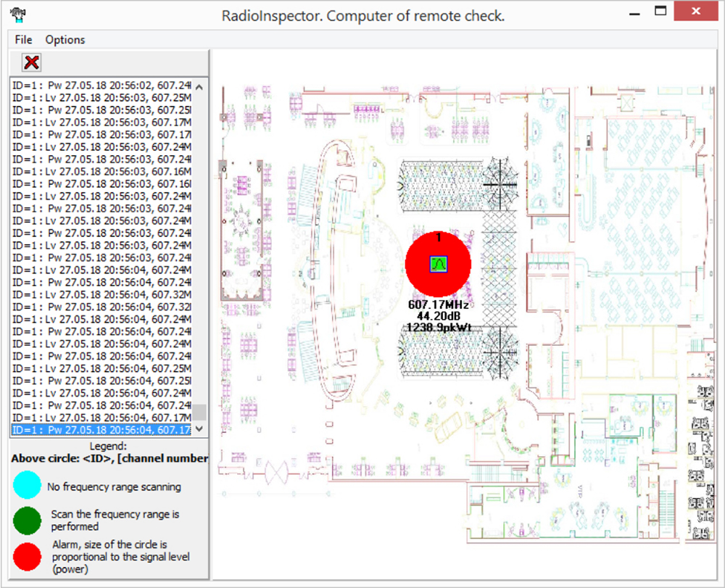Click the sensor icon inside the red alarm circle
Image resolution: width=725 pixels, height=588 pixels.
click(438, 265)
